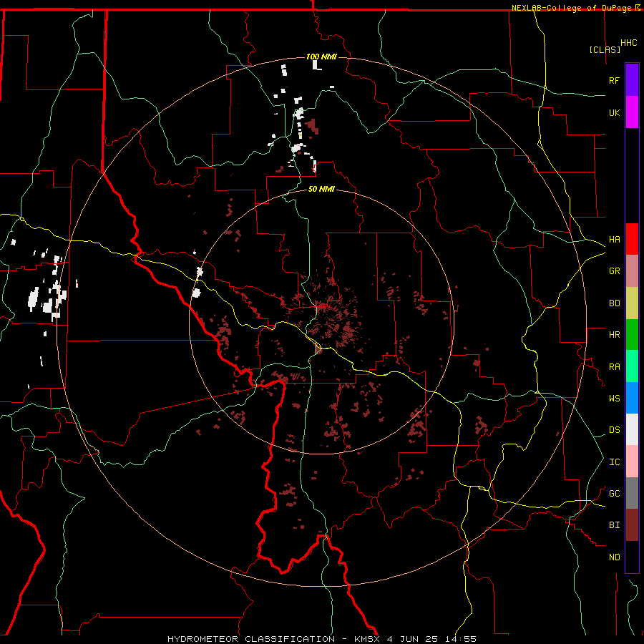Click the BD legend label
Image resolution: width=644 pixels, height=644 pixels.
tap(614, 303)
